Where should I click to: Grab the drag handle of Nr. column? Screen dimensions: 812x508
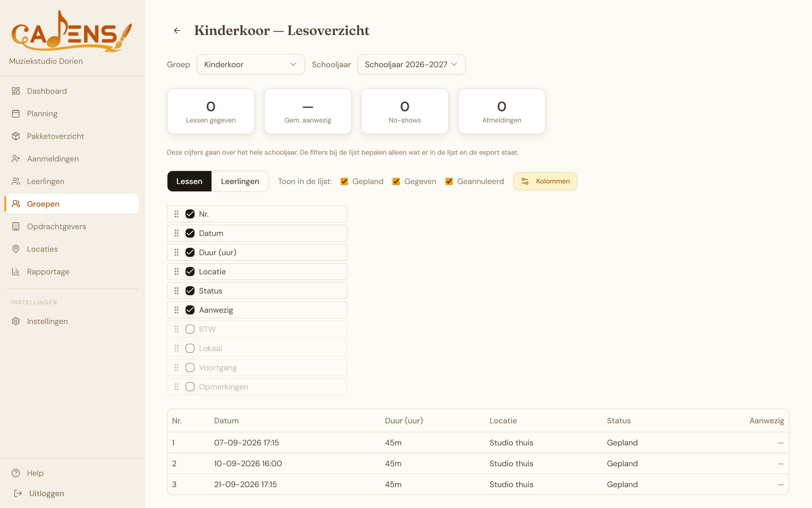(x=176, y=214)
